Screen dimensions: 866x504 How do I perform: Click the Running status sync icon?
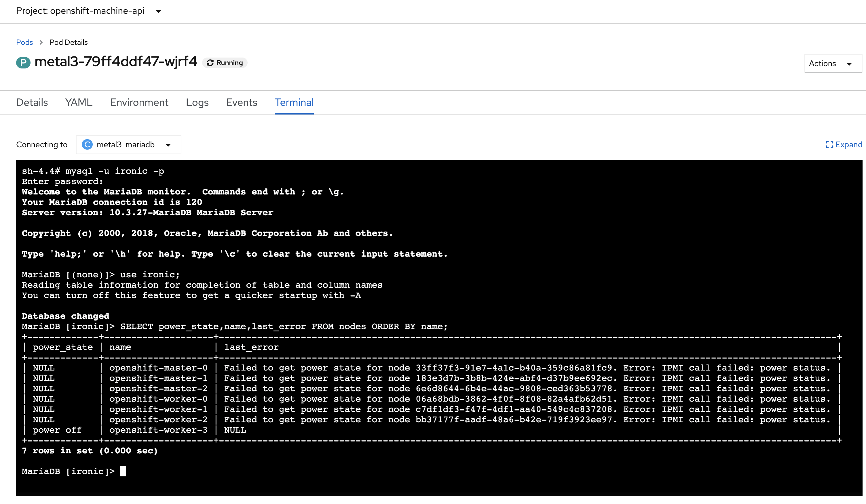click(210, 63)
